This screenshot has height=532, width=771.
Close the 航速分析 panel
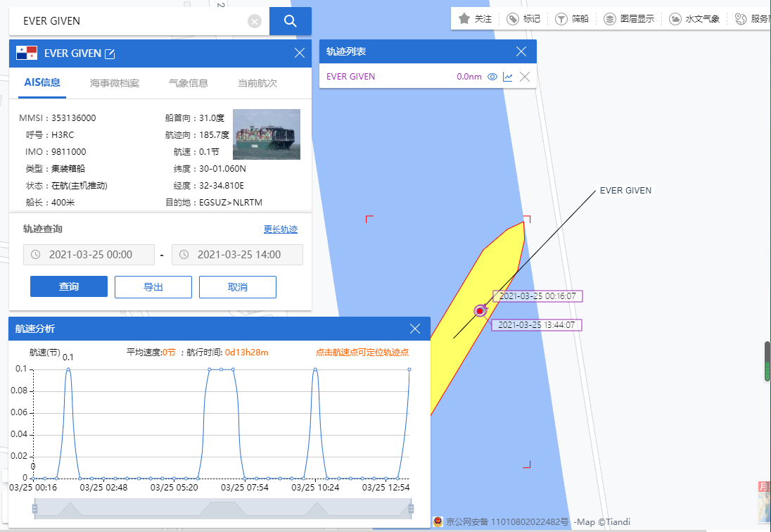[x=415, y=329]
